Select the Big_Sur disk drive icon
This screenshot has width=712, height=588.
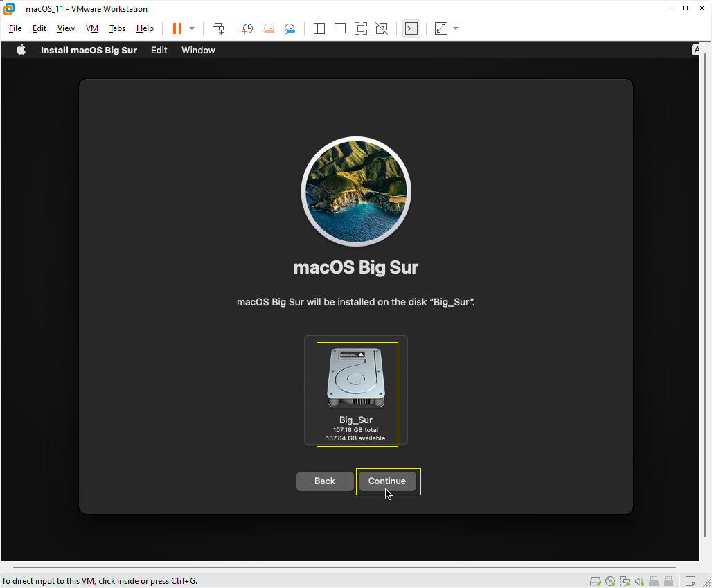(x=356, y=378)
